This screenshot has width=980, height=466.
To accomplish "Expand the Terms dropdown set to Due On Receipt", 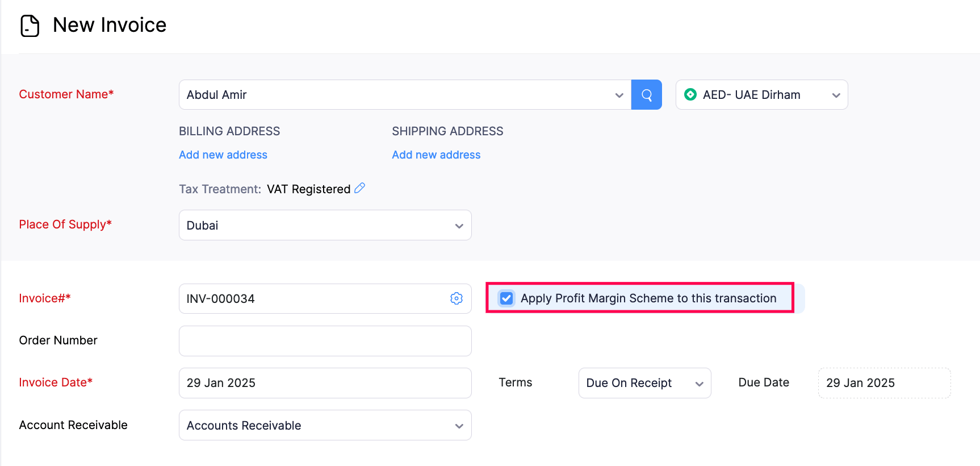I will pyautogui.click(x=644, y=383).
